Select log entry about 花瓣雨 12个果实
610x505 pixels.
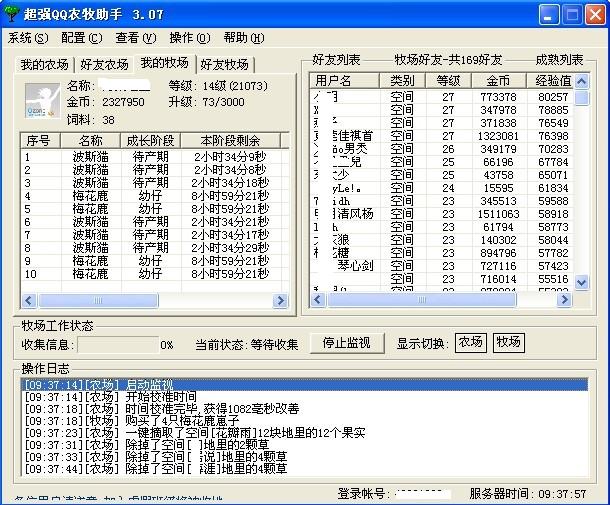[304, 433]
